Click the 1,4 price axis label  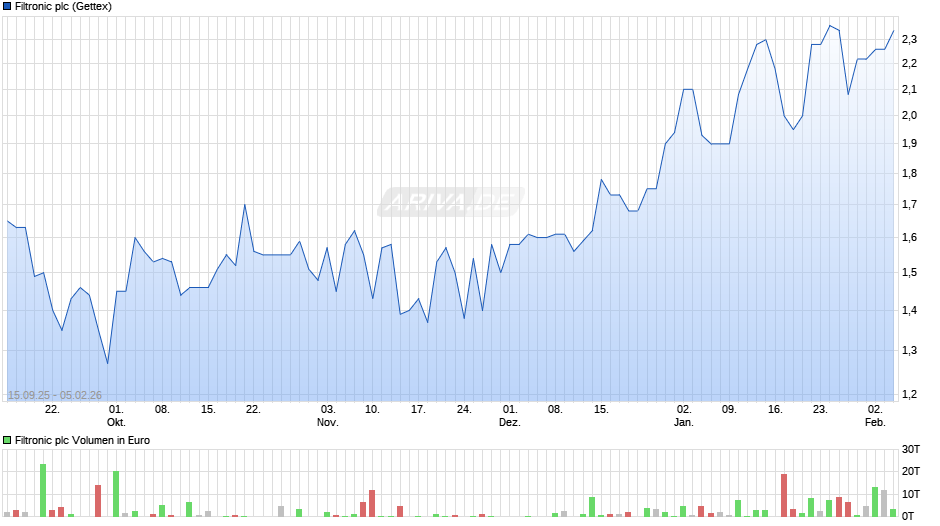[x=909, y=311]
